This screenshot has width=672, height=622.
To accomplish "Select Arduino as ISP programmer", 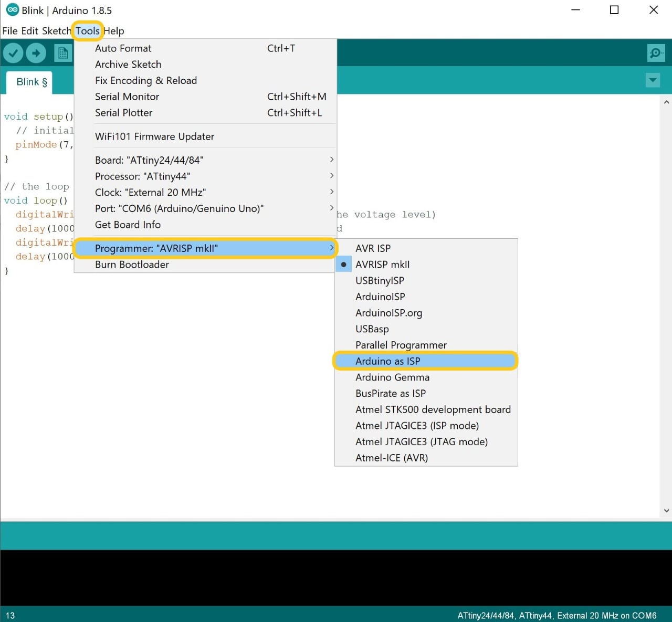I will tap(426, 361).
